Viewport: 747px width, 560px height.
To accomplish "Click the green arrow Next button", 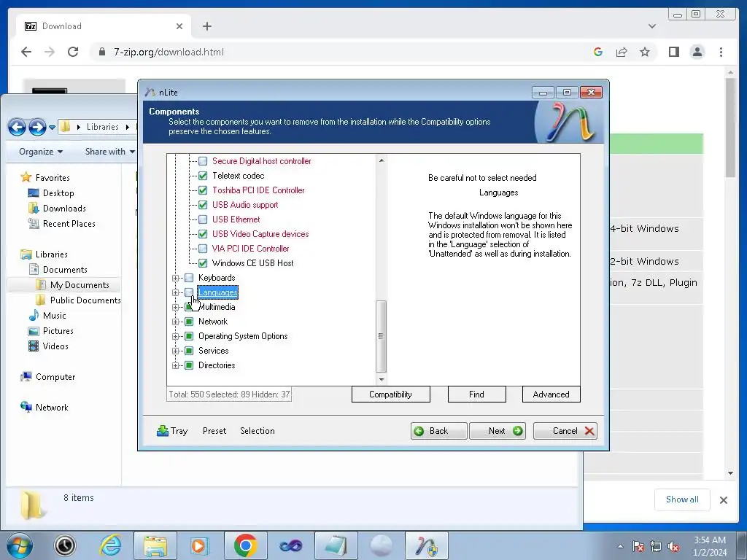I will pos(498,431).
